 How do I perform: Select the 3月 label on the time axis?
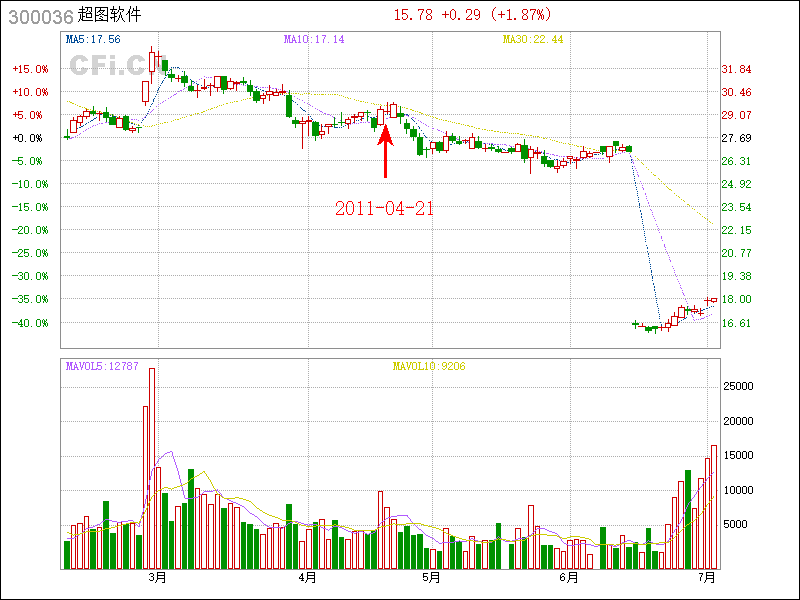(157, 577)
